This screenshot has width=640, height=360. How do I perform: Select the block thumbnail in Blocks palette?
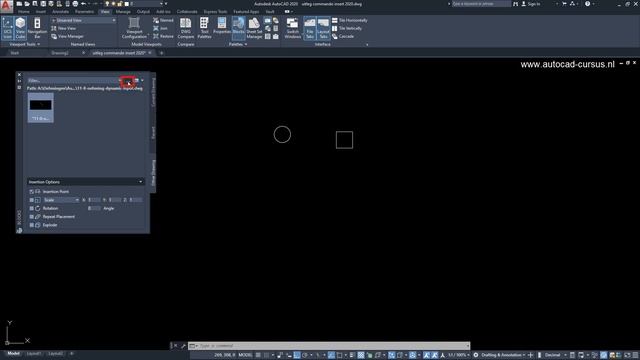pyautogui.click(x=40, y=108)
